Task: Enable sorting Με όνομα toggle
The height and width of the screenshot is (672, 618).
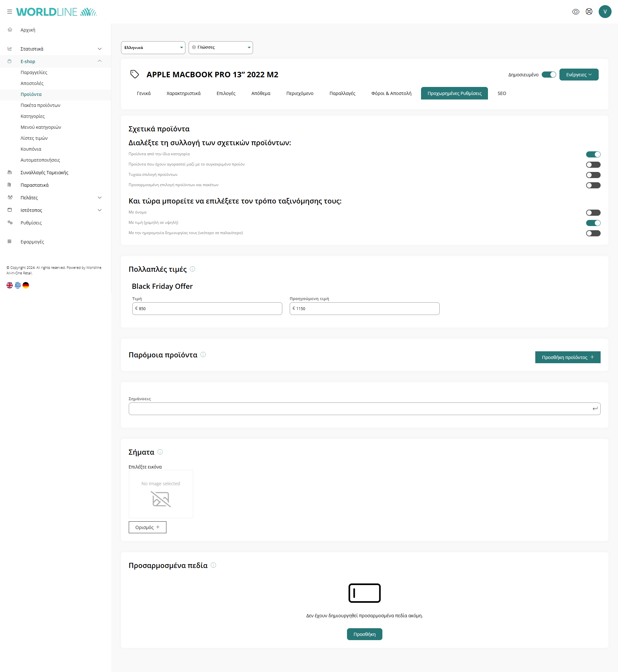Action: coord(593,213)
